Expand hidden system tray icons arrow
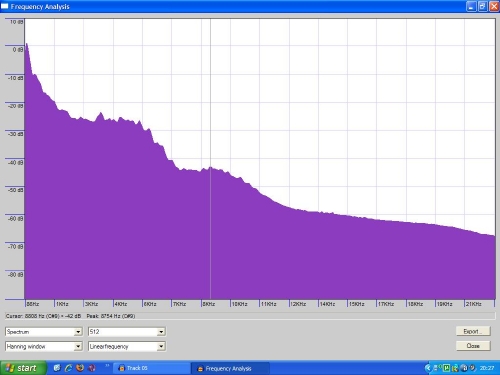 (x=428, y=368)
